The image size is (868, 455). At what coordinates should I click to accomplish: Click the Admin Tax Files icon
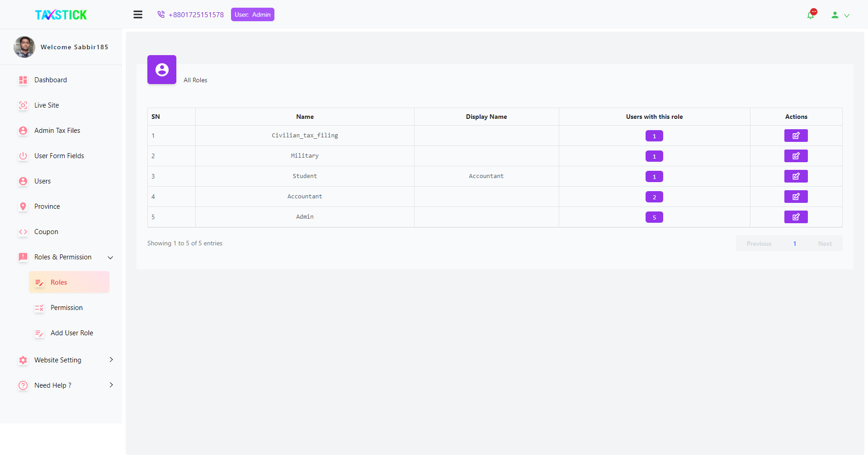[23, 131]
